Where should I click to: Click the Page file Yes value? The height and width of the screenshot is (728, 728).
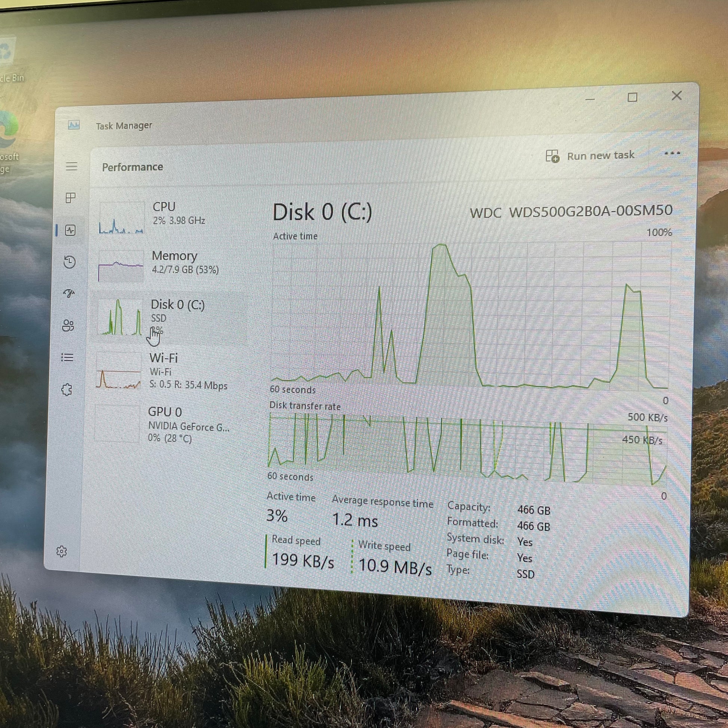[524, 558]
